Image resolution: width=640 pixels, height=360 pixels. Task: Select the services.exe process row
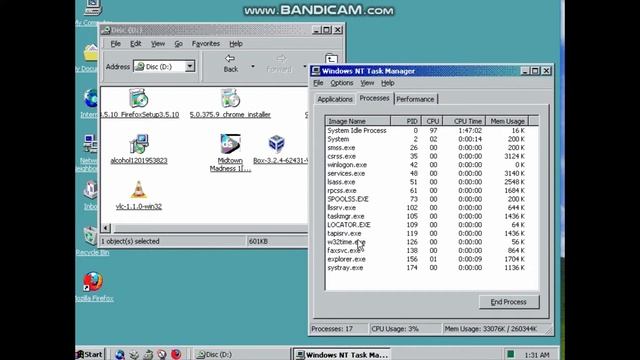(x=426, y=173)
